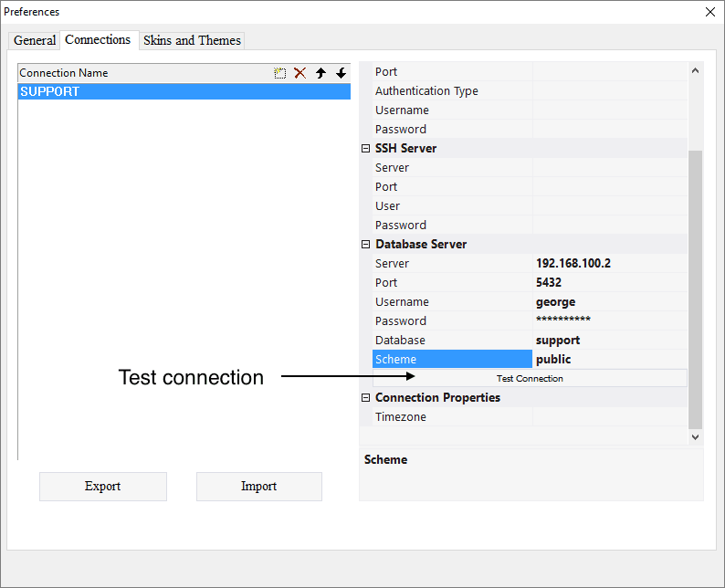Switch to the General tab

35,40
